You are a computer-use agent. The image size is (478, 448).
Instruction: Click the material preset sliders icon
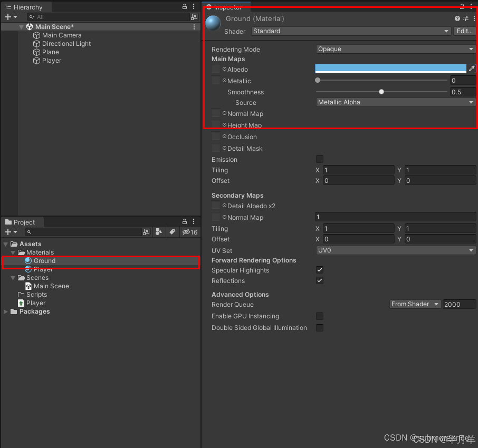466,18
